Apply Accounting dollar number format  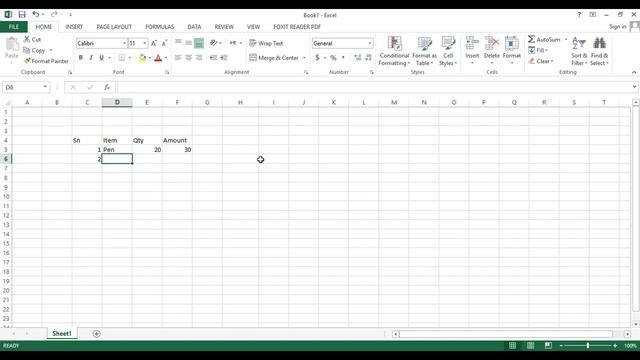tap(317, 58)
